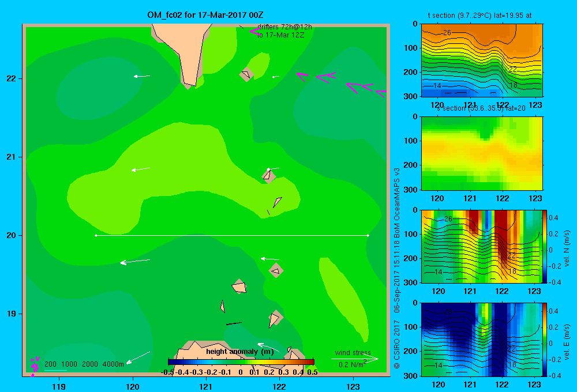Click latitude label 21 on main map axis
Screen dimensions: 577x392
[12, 157]
